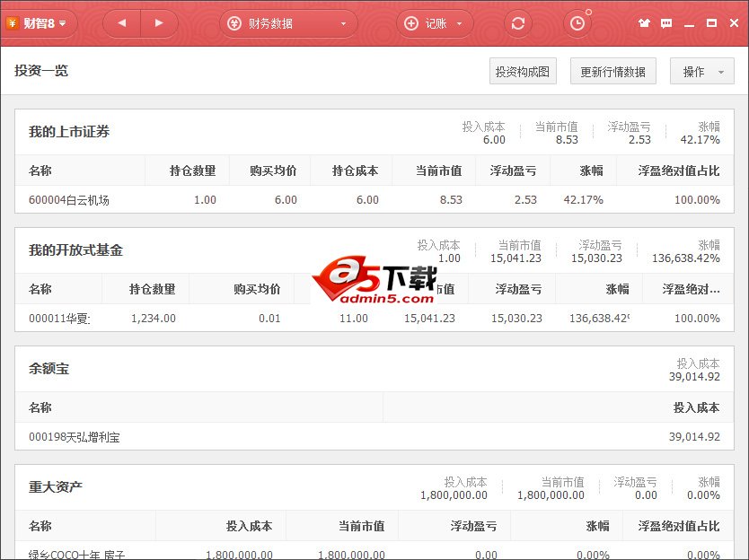749x560 pixels.
Task: Close the 财智8 window
Action: coord(735,23)
